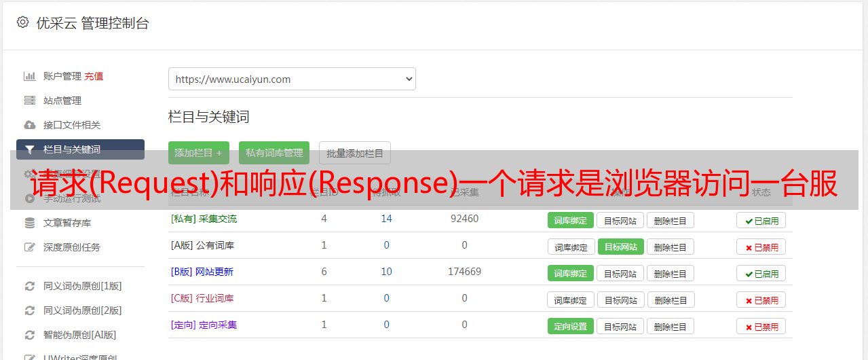Click the [定向] 定向采集 column name

pos(204,325)
